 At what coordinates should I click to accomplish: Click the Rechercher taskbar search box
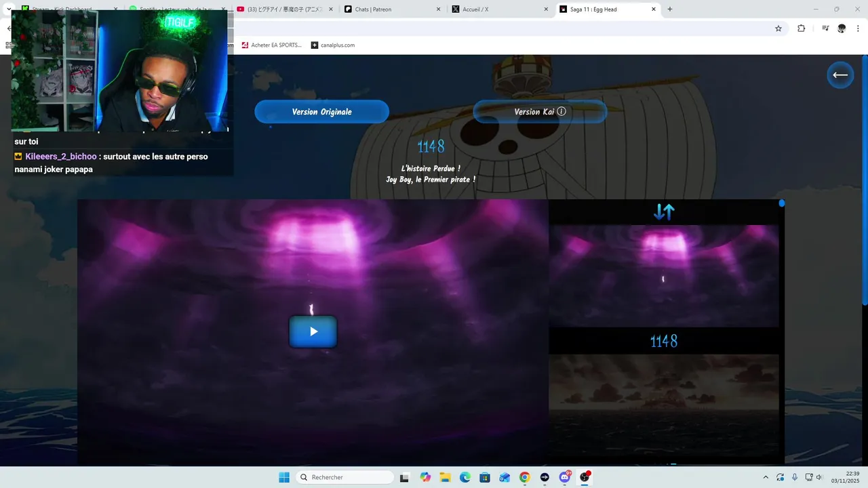click(x=346, y=477)
